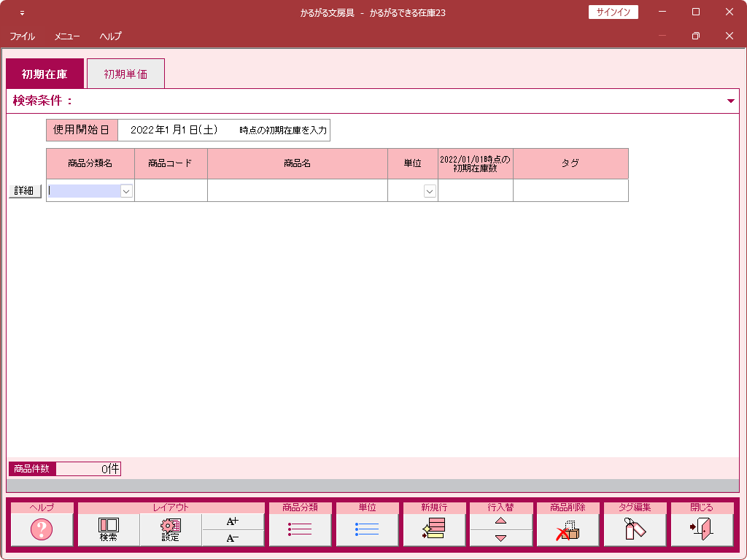Click the 閉じる door exit icon
The height and width of the screenshot is (560, 747).
702,529
